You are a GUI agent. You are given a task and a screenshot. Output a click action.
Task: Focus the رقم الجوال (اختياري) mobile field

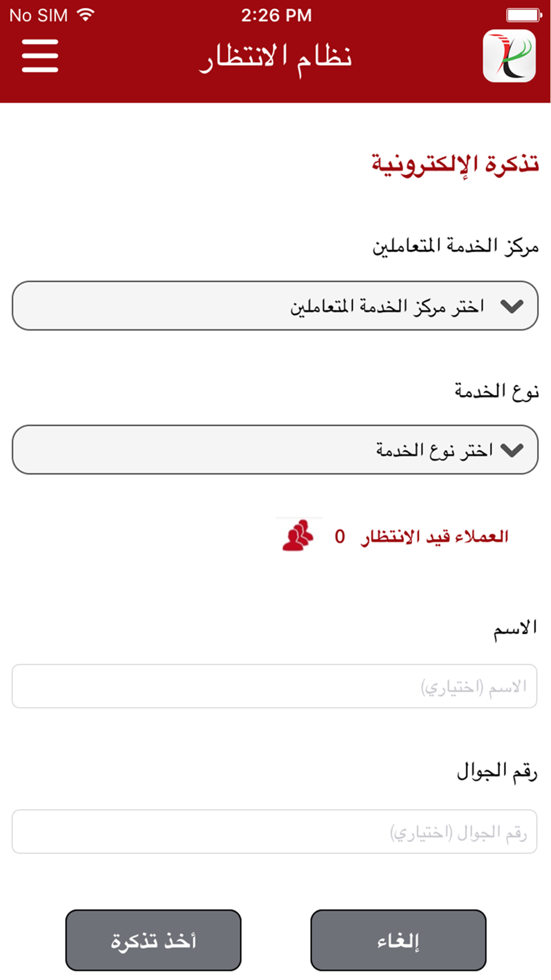[274, 832]
